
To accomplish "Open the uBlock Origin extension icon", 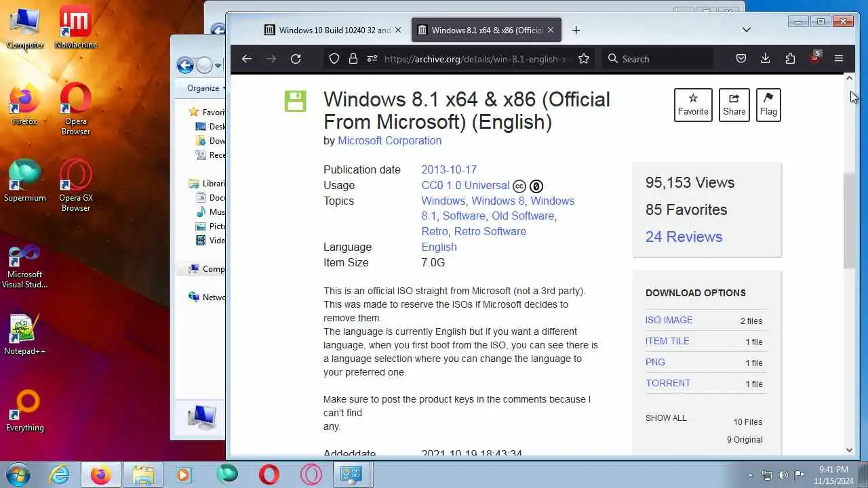I will pos(814,58).
